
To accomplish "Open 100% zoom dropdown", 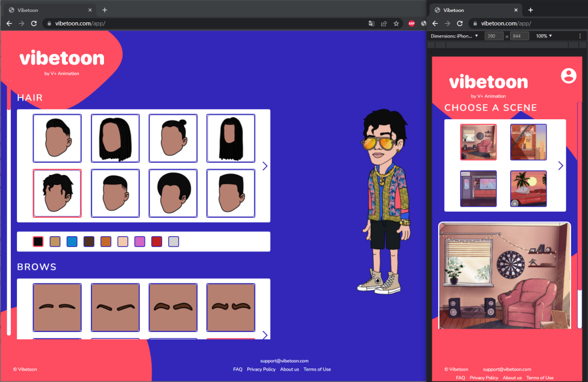I will 544,36.
